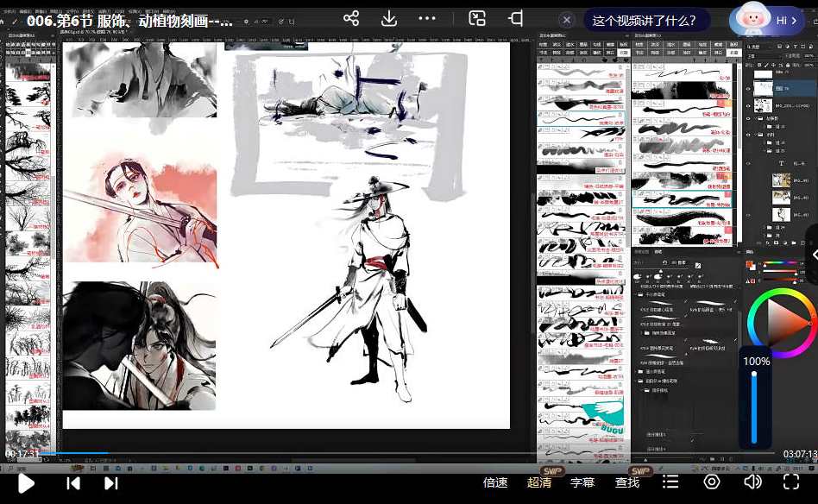This screenshot has height=504, width=818.
Task: Click the download icon to save the video
Action: (x=389, y=17)
